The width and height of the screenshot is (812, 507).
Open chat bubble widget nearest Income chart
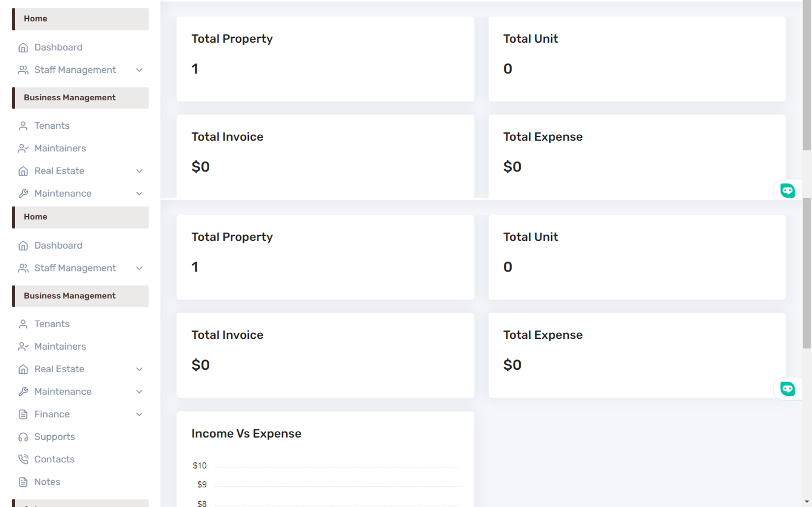(x=787, y=389)
